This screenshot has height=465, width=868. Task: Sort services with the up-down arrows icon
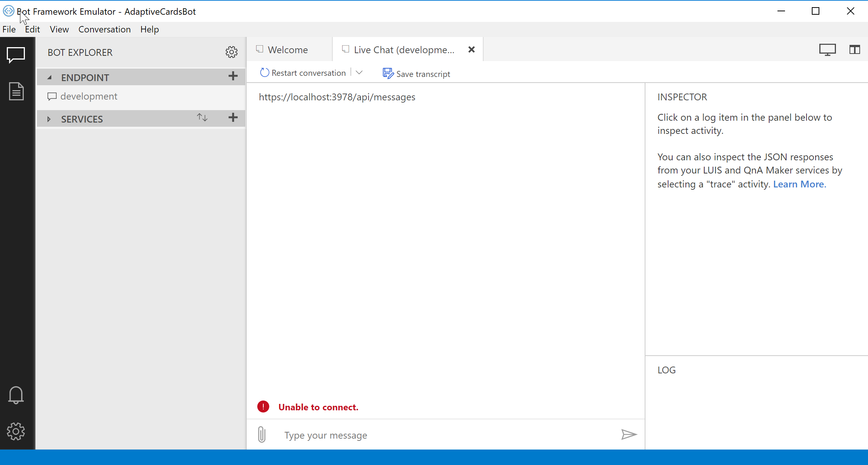(202, 117)
